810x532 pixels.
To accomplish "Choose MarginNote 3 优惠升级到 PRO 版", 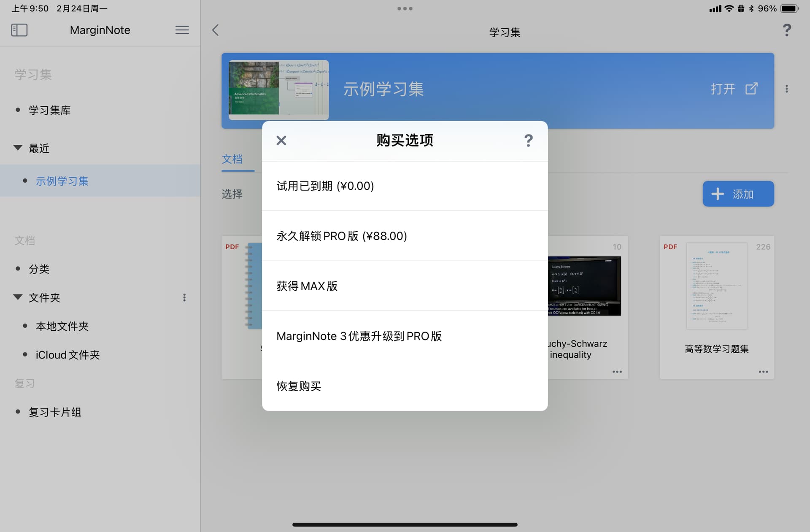I will coord(405,336).
